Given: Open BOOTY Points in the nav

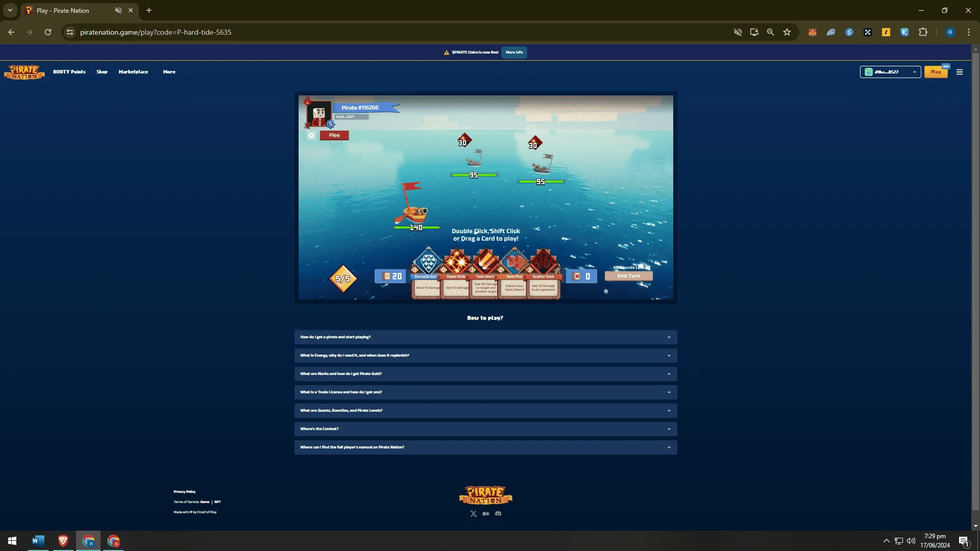Looking at the screenshot, I should click(x=69, y=72).
